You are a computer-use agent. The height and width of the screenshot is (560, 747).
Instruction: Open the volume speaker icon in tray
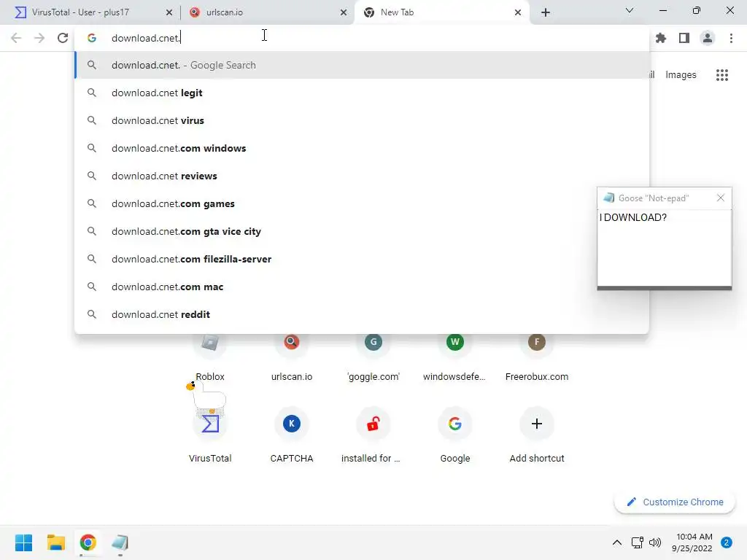[655, 542]
